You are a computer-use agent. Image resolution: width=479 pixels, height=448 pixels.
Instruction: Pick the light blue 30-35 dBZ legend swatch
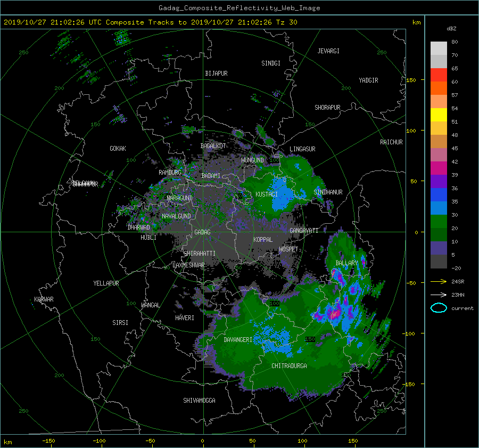pos(439,208)
